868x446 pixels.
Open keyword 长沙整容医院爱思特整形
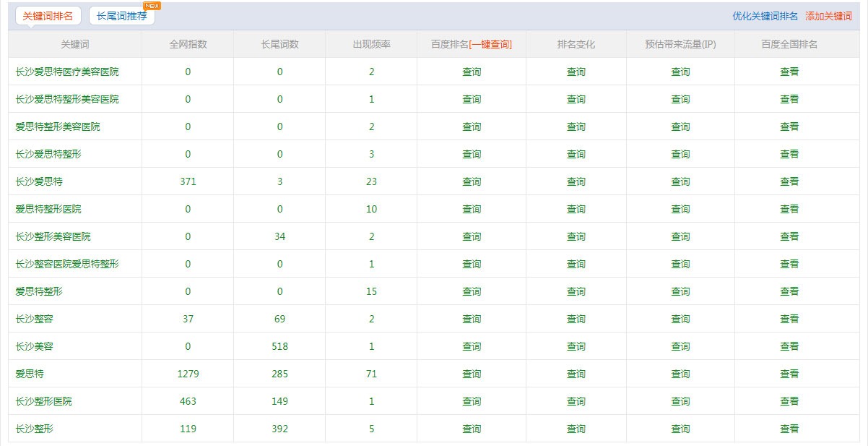(x=67, y=264)
